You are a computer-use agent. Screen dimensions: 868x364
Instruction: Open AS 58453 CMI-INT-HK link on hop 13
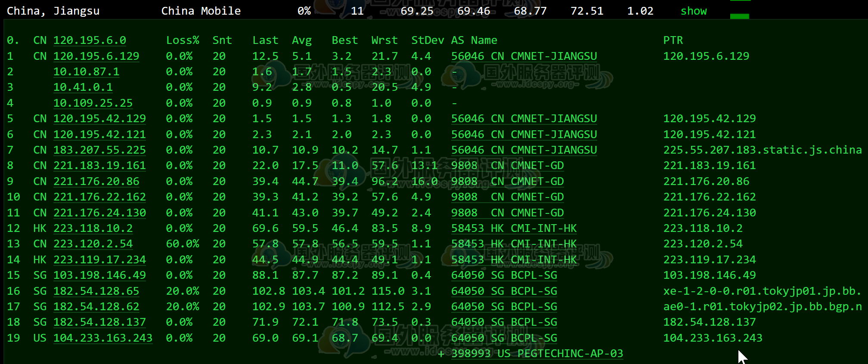click(514, 244)
